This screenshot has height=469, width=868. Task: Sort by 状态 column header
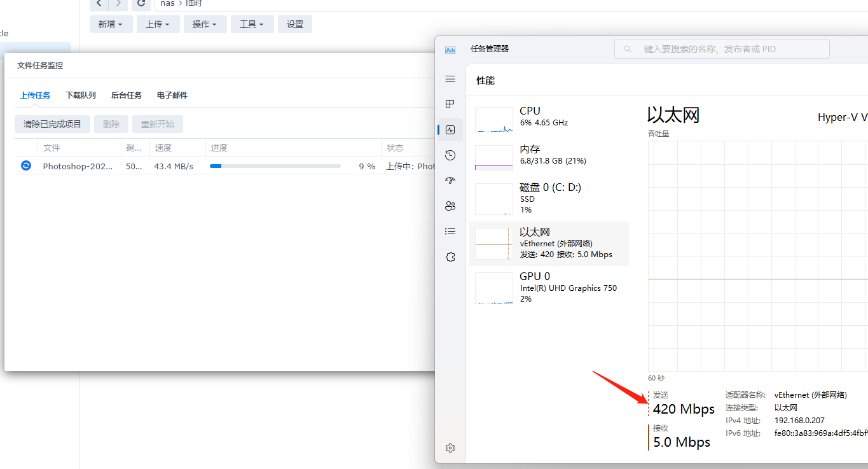(x=408, y=148)
